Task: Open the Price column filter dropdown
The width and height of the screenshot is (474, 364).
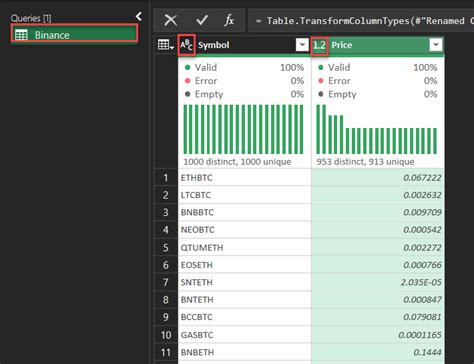Action: (x=435, y=45)
